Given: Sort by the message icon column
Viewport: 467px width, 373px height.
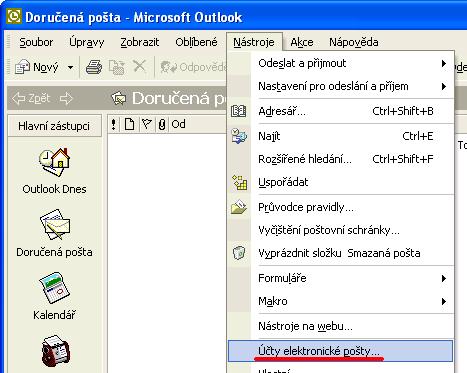Looking at the screenshot, I should pyautogui.click(x=129, y=125).
